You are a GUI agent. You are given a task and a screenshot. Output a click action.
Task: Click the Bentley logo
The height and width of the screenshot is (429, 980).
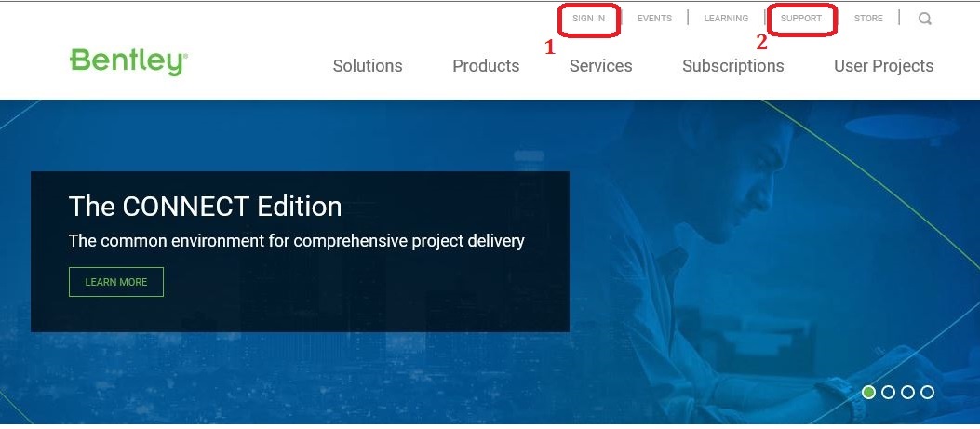click(x=128, y=62)
